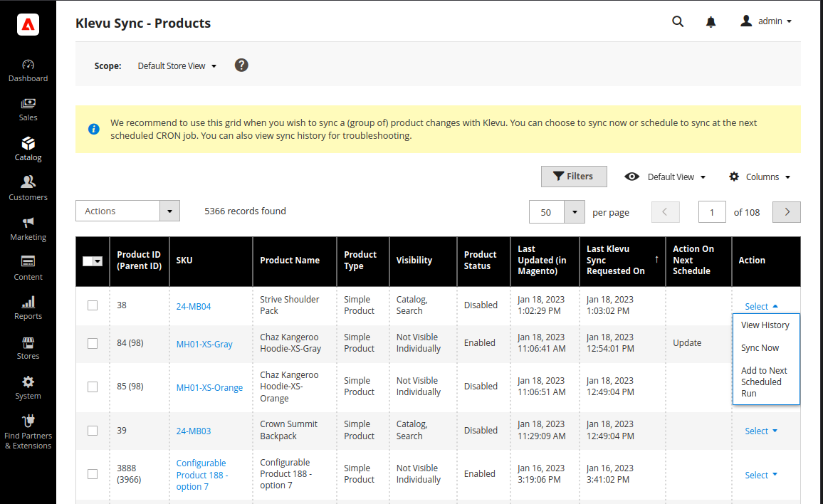Click the Crown Summit Backpack product name
Screen dimensions: 823x504
(x=288, y=430)
